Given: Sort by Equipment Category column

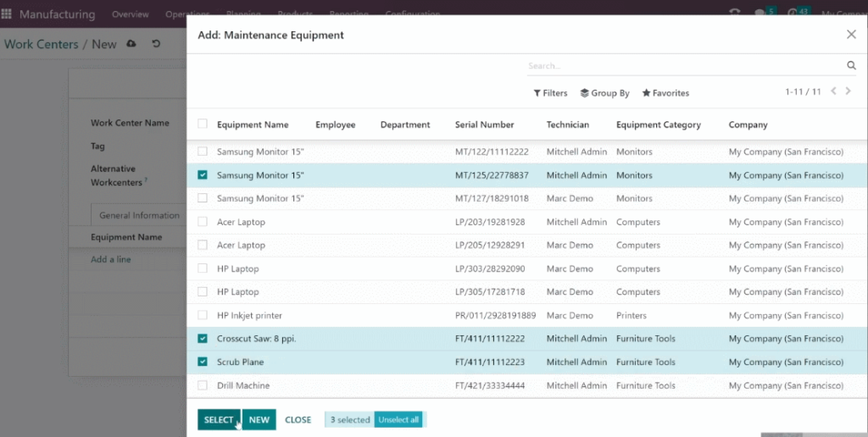Looking at the screenshot, I should tap(658, 124).
